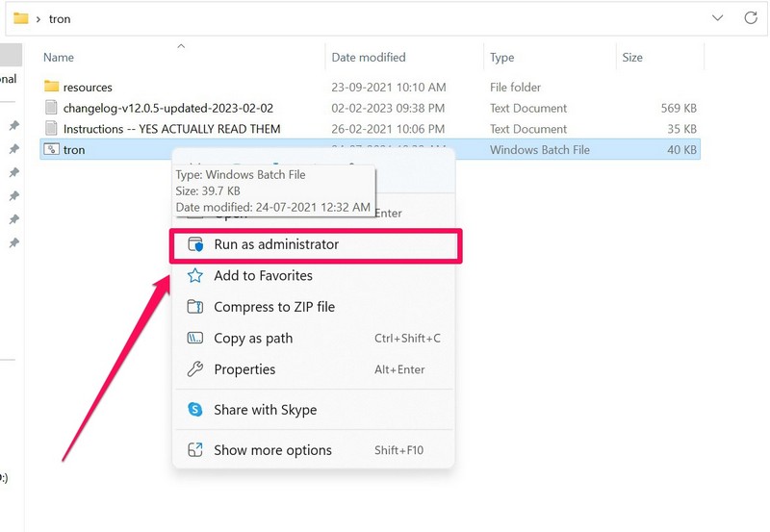This screenshot has width=770, height=532.
Task: Click the Show more options icon
Action: click(195, 450)
